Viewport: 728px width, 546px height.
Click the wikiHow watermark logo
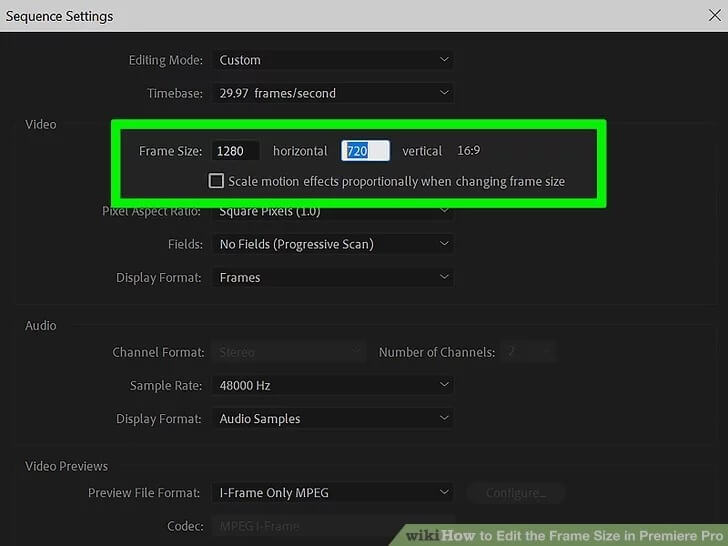click(x=423, y=535)
